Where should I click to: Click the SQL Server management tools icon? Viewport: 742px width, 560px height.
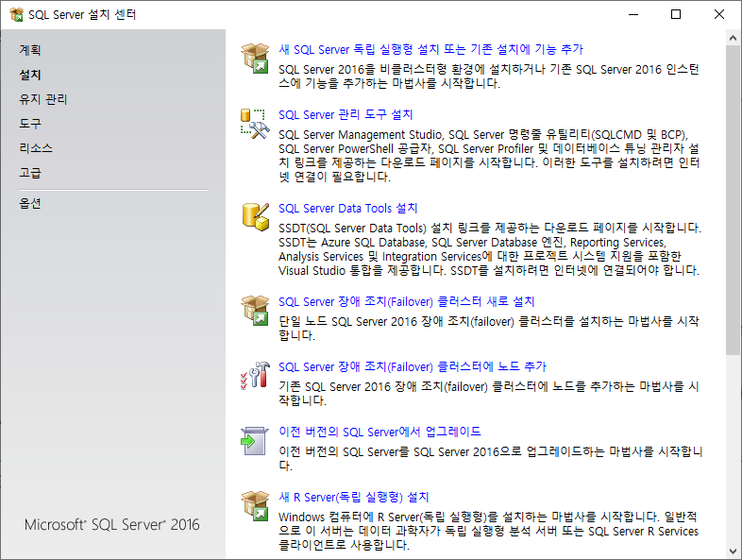255,124
